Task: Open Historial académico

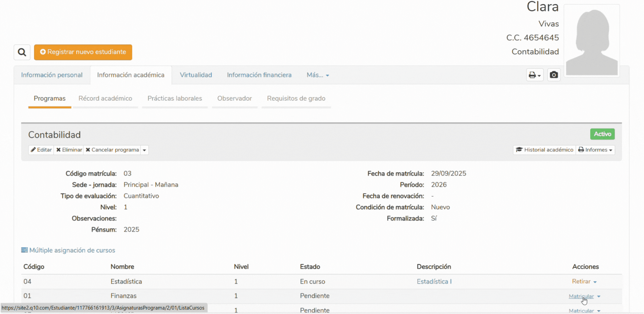Action: coord(545,150)
